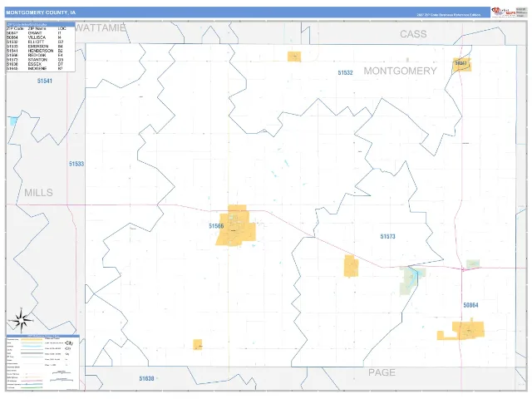This screenshot has height=399, width=532.
Task: Click the 50864 ZIP code label
Action: pyautogui.click(x=471, y=305)
